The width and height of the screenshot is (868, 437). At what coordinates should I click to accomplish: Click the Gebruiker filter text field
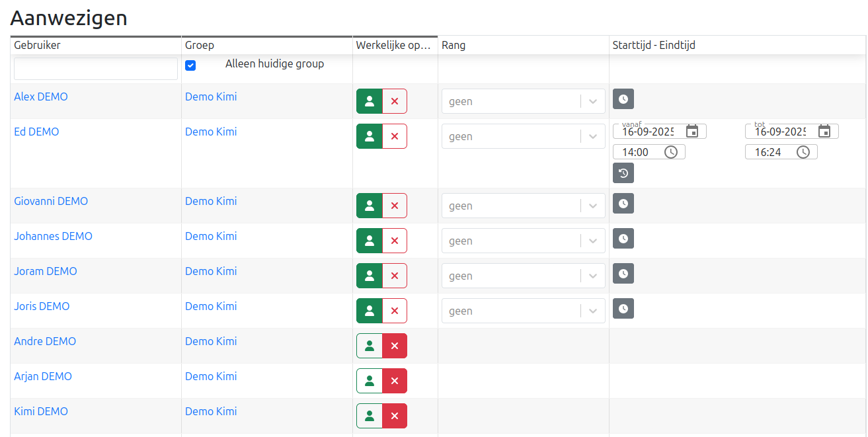tap(96, 69)
